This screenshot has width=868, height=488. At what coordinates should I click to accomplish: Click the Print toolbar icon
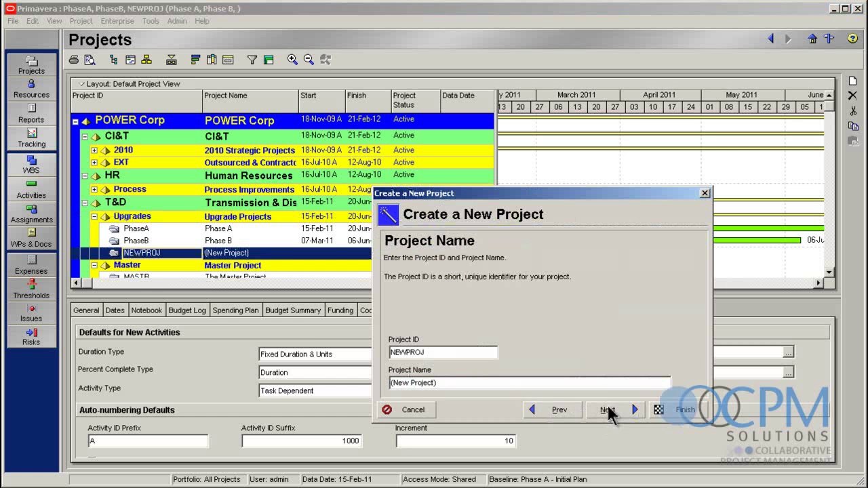pos(74,60)
